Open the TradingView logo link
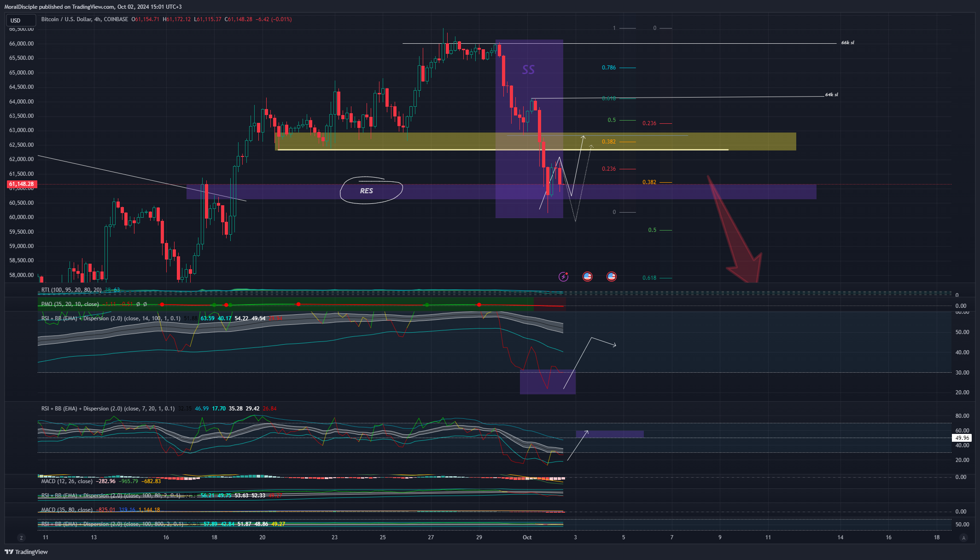This screenshot has height=560, width=980. [26, 552]
